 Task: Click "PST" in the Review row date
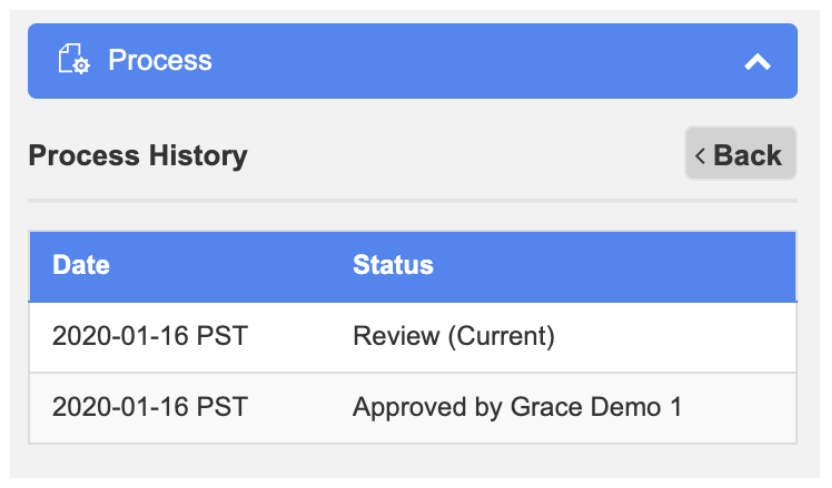click(222, 336)
